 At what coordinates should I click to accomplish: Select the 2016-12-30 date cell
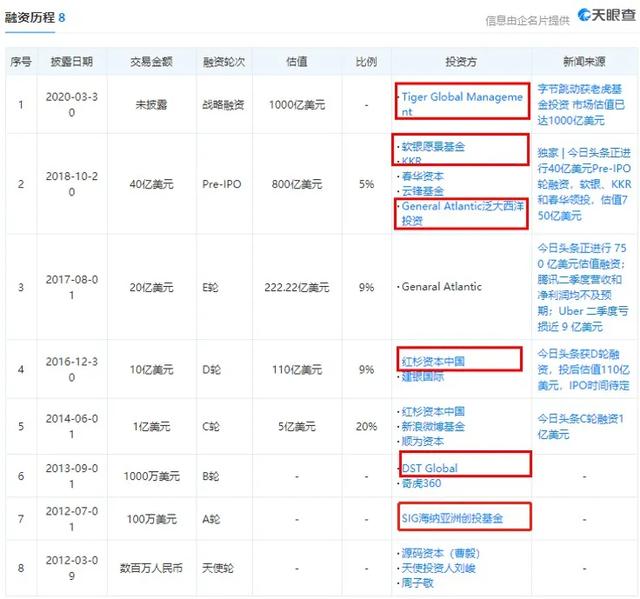[72, 369]
